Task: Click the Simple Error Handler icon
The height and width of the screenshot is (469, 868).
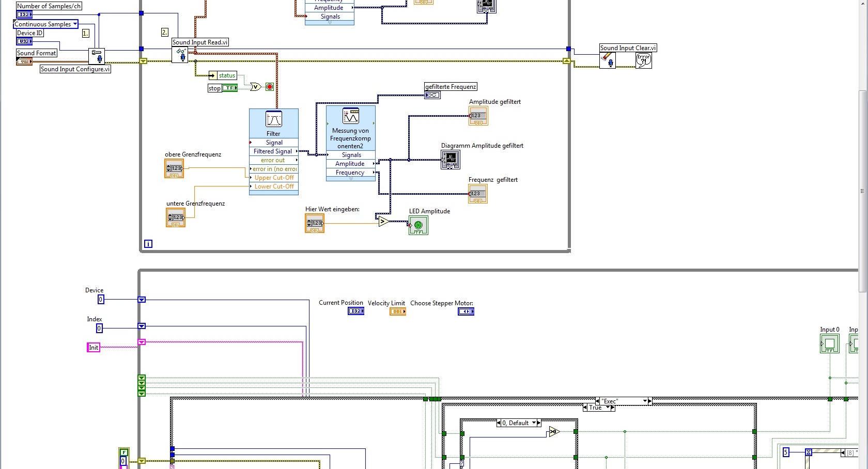Action: [644, 60]
